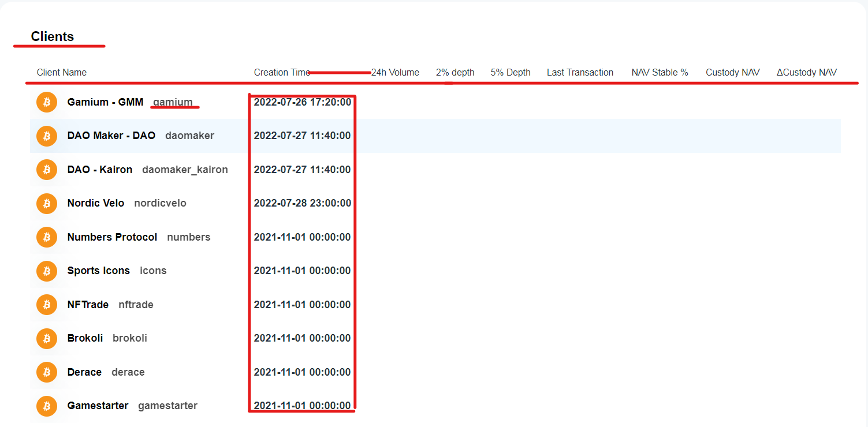Image resolution: width=868 pixels, height=427 pixels.
Task: Click Sports Icons' 2021-11-01 creation time
Action: pyautogui.click(x=303, y=271)
